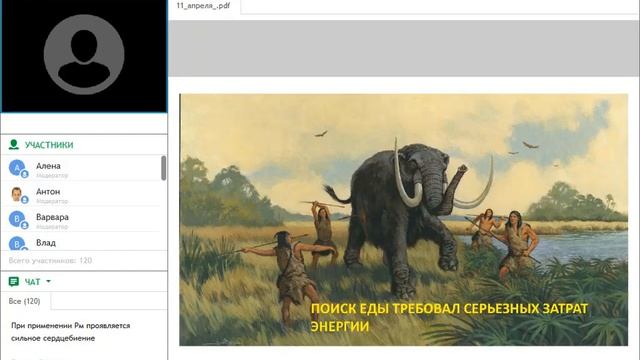The image size is (640, 360).
Task: Click Антон's profile photo avatar
Action: point(17,193)
